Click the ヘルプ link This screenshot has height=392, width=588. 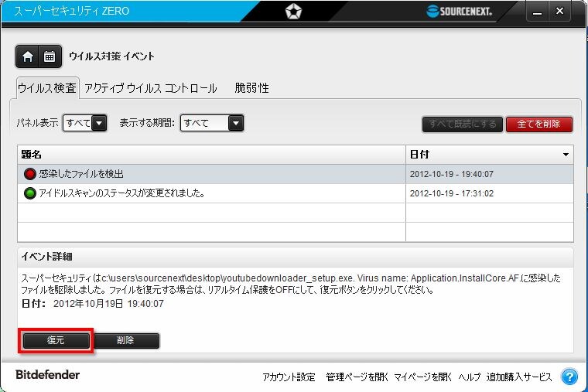(x=470, y=377)
